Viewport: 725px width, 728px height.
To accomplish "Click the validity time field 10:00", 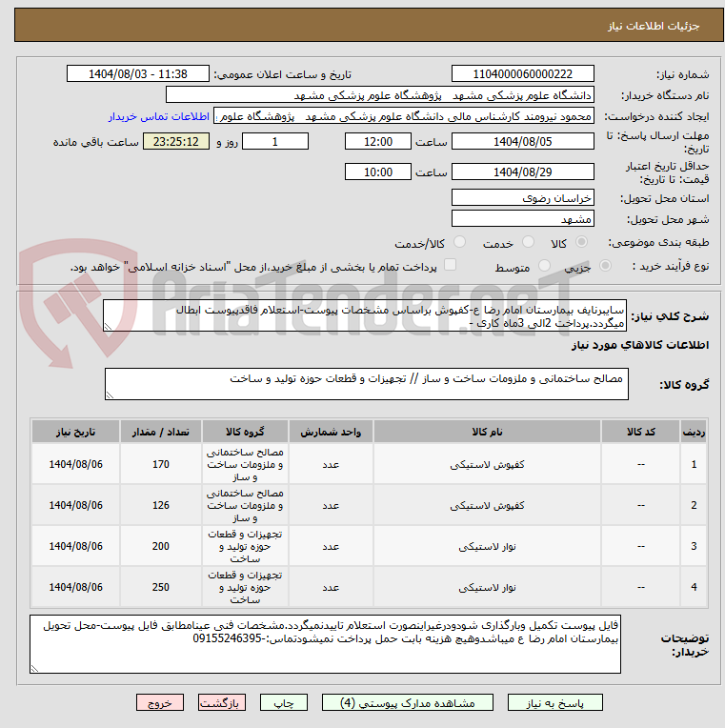I will tap(378, 172).
